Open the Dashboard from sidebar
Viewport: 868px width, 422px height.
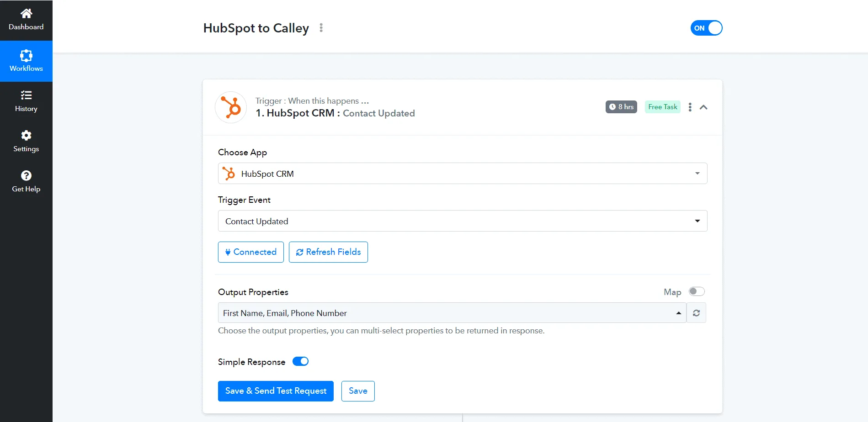[26, 20]
